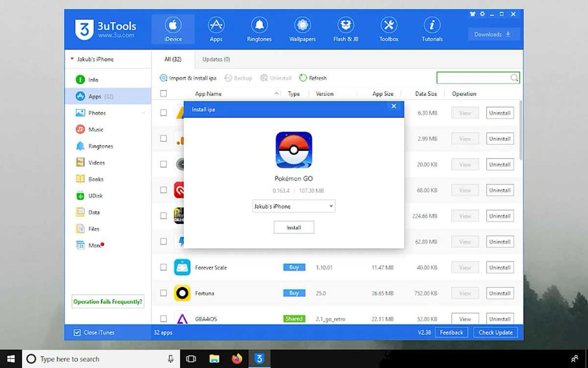Check the Forever Scale app checkbox

[164, 267]
